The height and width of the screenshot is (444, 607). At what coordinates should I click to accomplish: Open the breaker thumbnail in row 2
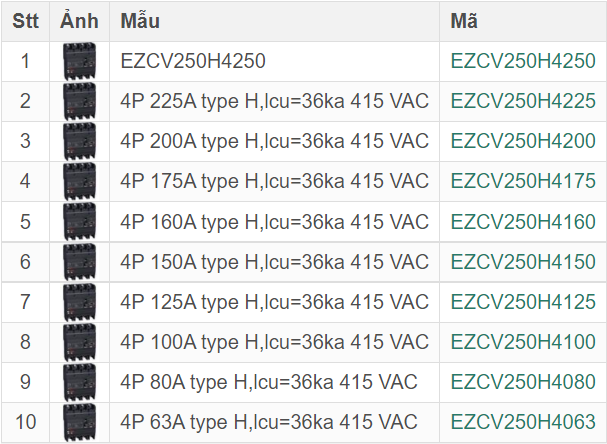(x=79, y=102)
